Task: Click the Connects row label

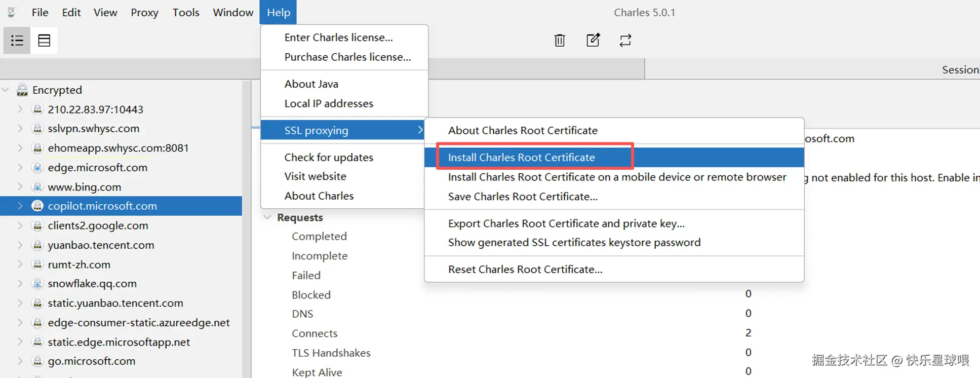Action: point(315,333)
